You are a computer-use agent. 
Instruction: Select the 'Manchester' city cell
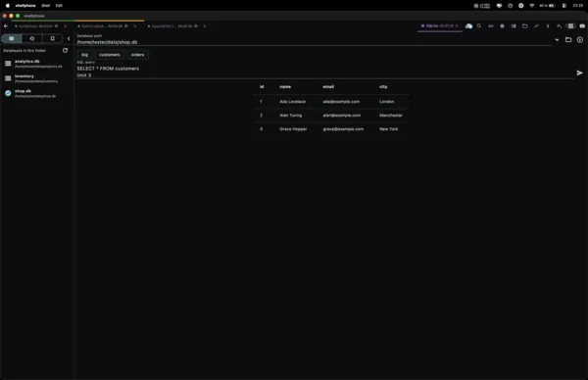[x=391, y=116]
